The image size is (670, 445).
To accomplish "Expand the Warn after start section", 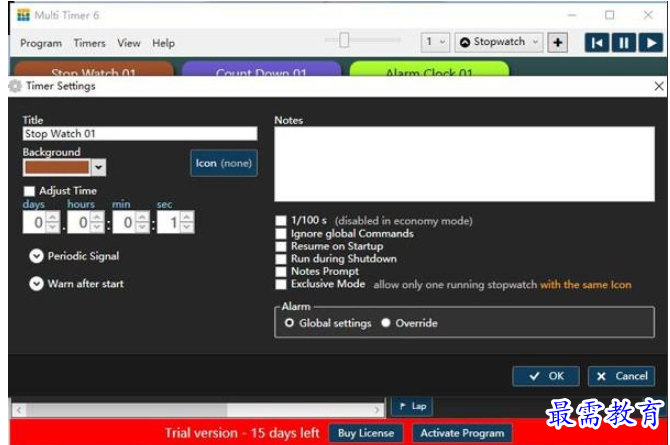I will (36, 283).
